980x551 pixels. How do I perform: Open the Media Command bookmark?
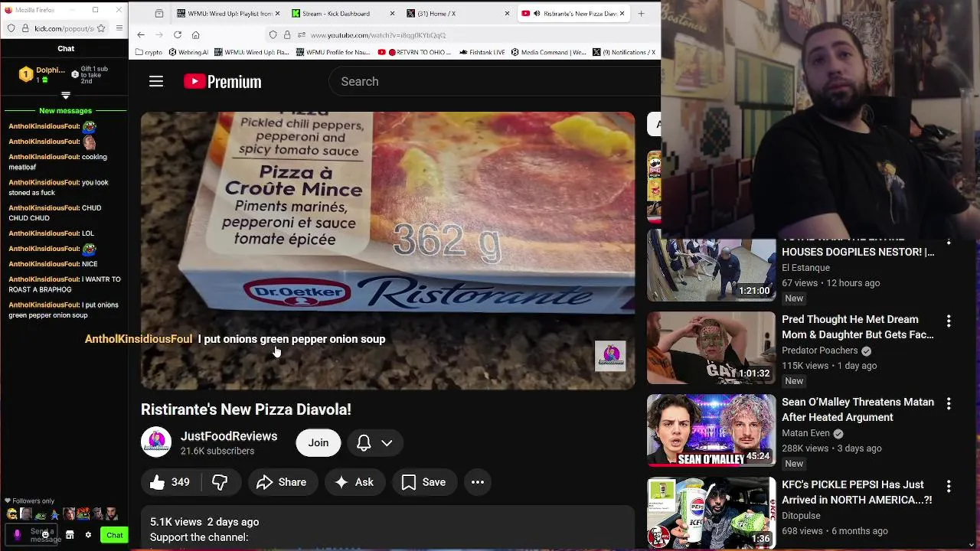click(x=548, y=52)
